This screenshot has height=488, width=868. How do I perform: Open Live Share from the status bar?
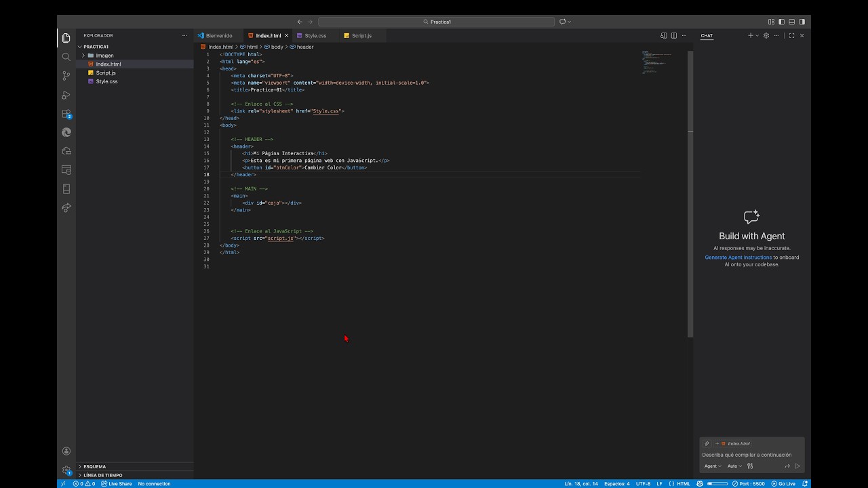(x=117, y=484)
